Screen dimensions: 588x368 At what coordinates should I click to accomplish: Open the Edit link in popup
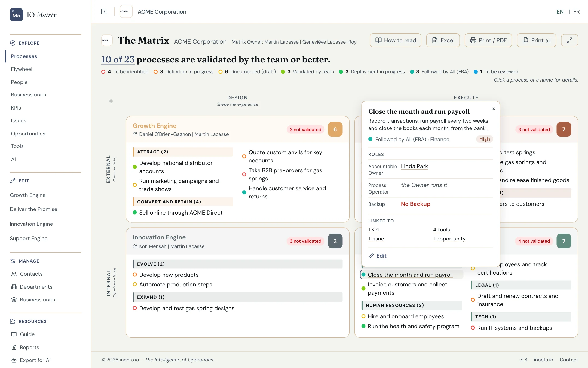381,256
